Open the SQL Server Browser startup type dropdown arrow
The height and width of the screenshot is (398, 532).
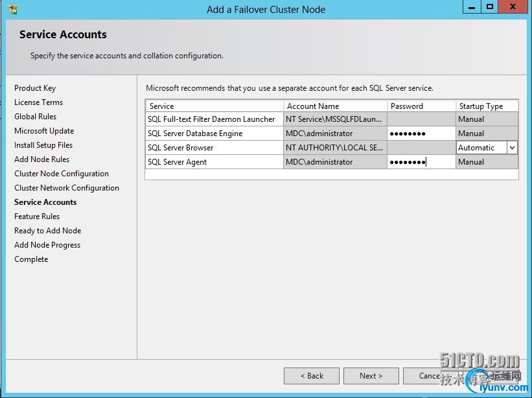512,148
